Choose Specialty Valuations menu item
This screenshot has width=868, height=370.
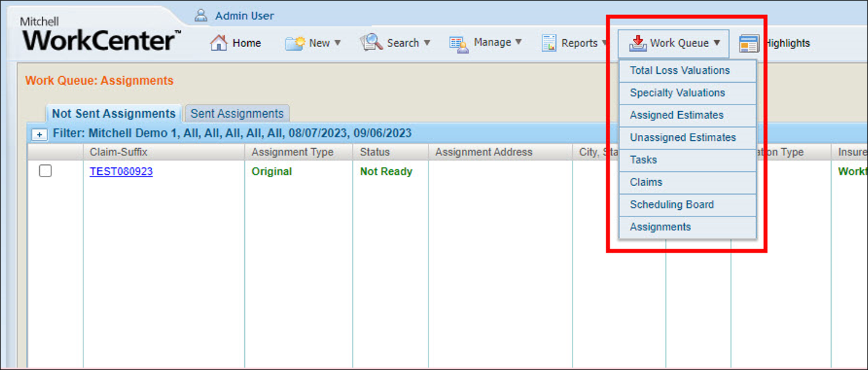pyautogui.click(x=688, y=93)
